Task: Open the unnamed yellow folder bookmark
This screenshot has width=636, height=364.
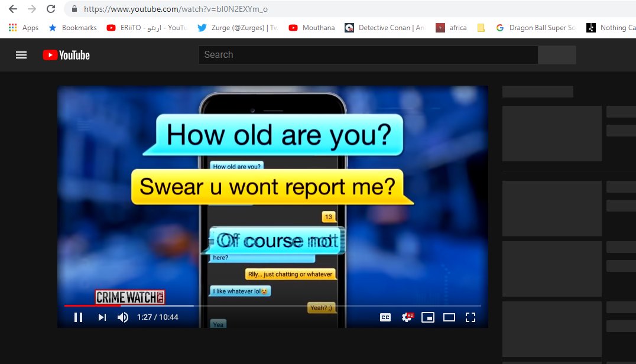Action: (x=481, y=28)
